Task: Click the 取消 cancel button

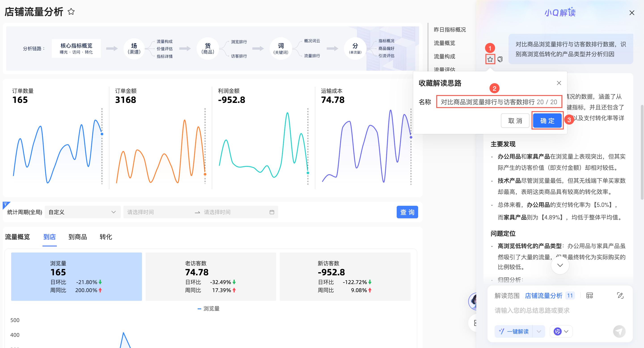Action: pyautogui.click(x=515, y=121)
